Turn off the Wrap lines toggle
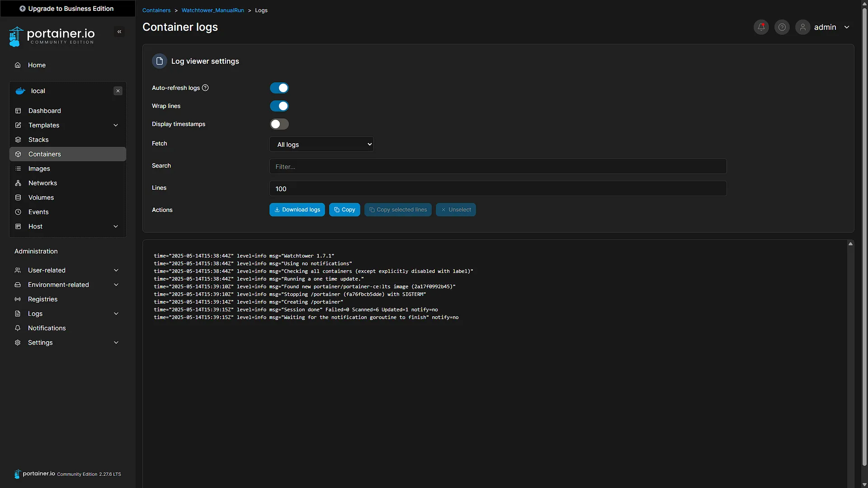This screenshot has width=868, height=488. (x=279, y=106)
